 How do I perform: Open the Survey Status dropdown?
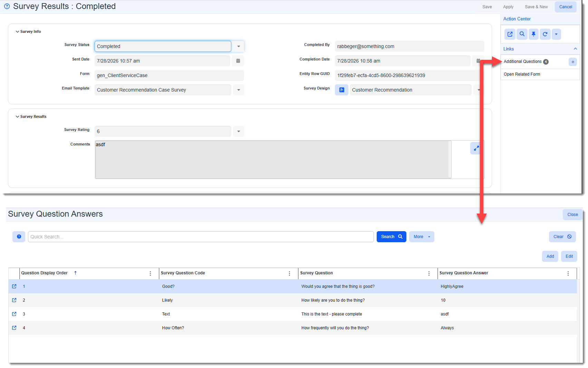[x=238, y=46]
